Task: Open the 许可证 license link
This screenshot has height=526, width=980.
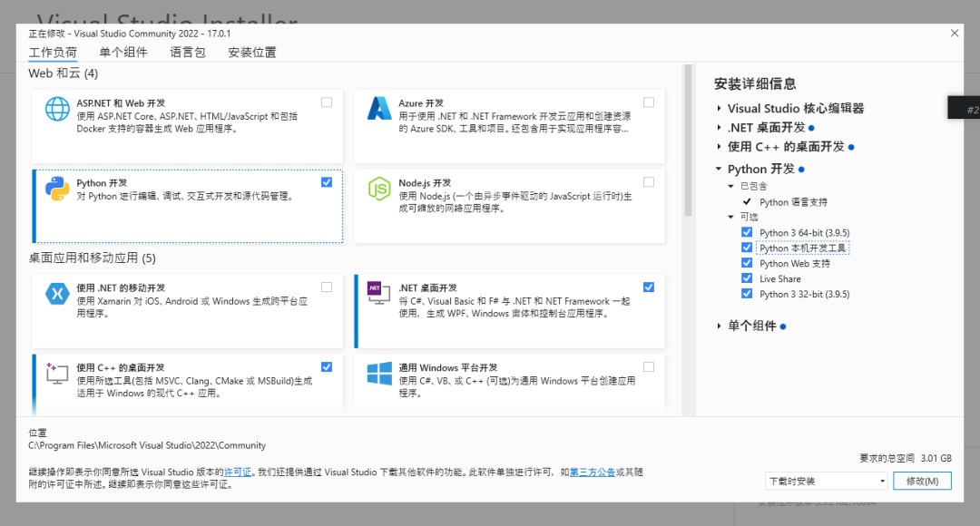Action: tap(238, 472)
